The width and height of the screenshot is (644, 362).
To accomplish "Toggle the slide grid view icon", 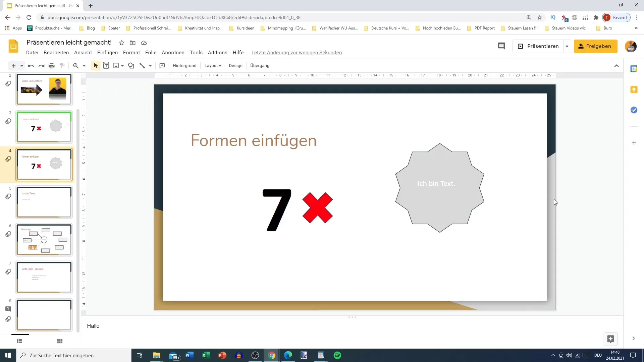I will [60, 341].
